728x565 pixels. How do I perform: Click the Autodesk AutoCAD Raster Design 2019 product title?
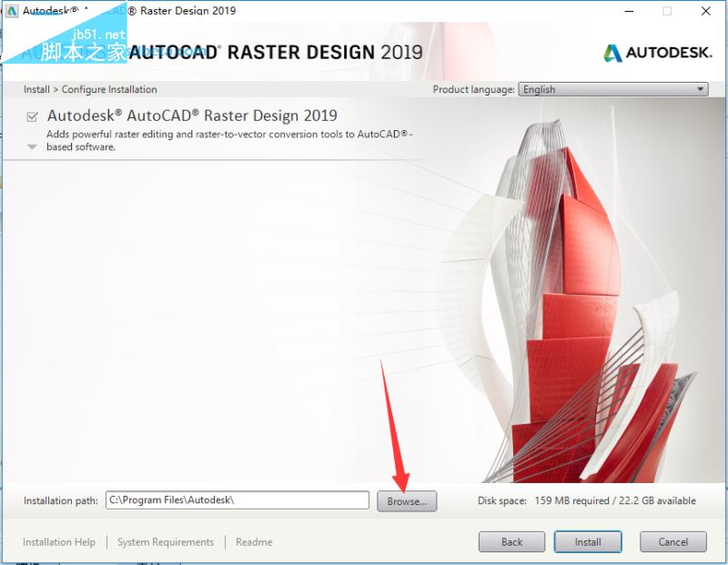[x=192, y=116]
